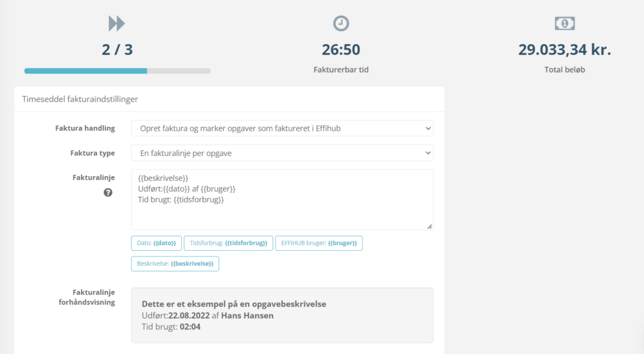644x354 pixels.
Task: Click the 26:50 billable time value
Action: click(x=341, y=50)
